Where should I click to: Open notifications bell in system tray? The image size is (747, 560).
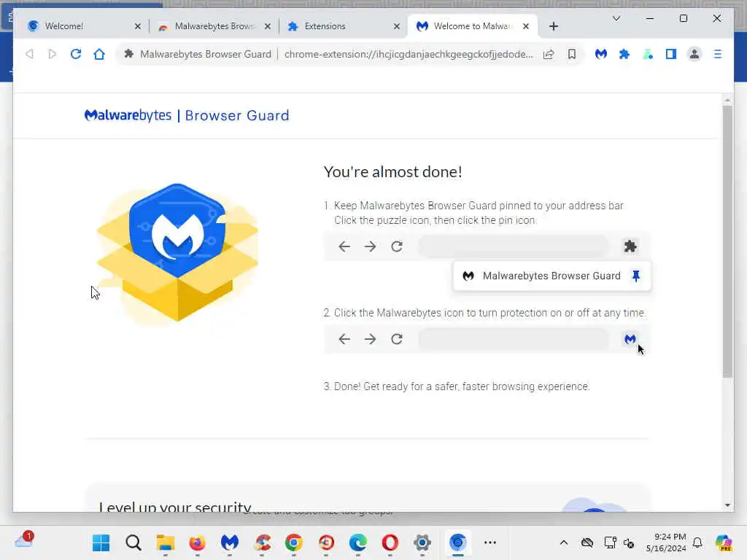(x=697, y=542)
